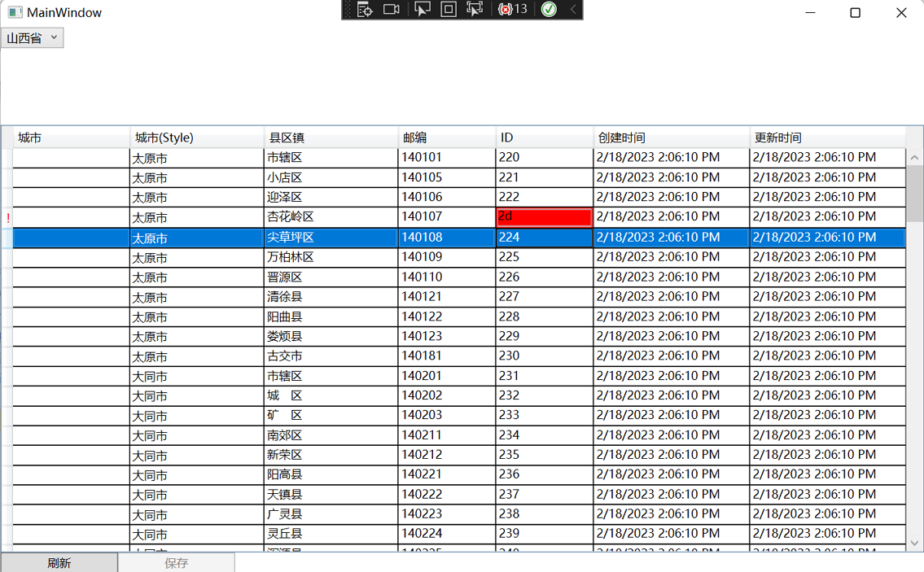The image size is (924, 572).
Task: Select 创建时间 cell in the ID 226 row
Action: coord(671,277)
